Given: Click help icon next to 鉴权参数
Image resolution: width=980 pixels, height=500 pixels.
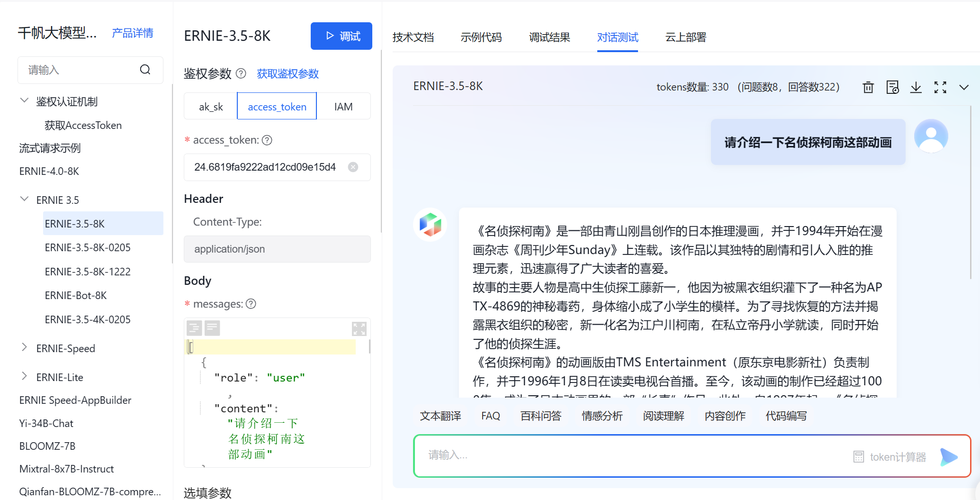Looking at the screenshot, I should click(241, 73).
